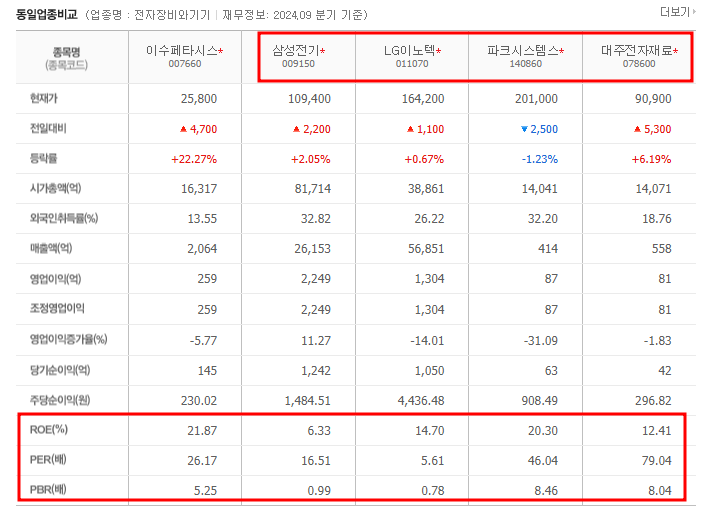This screenshot has height=514, width=701.
Task: Select PER value 79.04
Action: pos(656,461)
